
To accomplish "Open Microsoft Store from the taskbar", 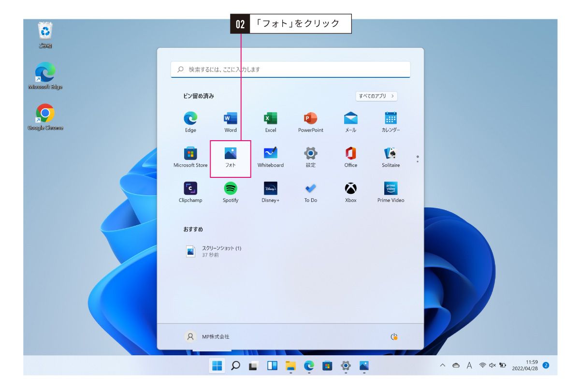I will [327, 366].
